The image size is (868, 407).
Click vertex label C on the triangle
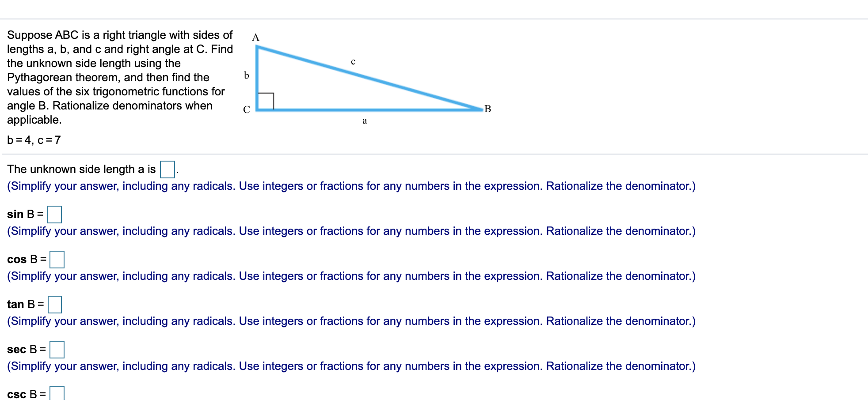click(x=246, y=109)
